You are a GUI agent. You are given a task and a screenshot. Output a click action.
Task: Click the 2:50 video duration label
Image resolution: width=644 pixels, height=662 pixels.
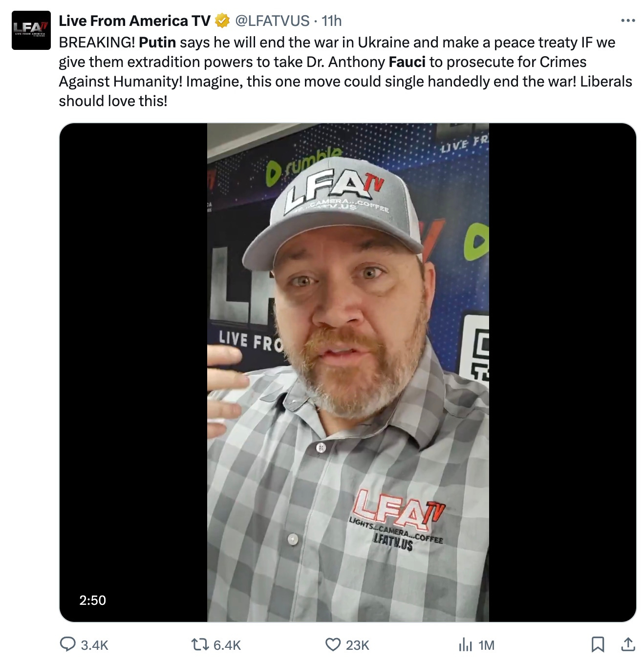(92, 600)
